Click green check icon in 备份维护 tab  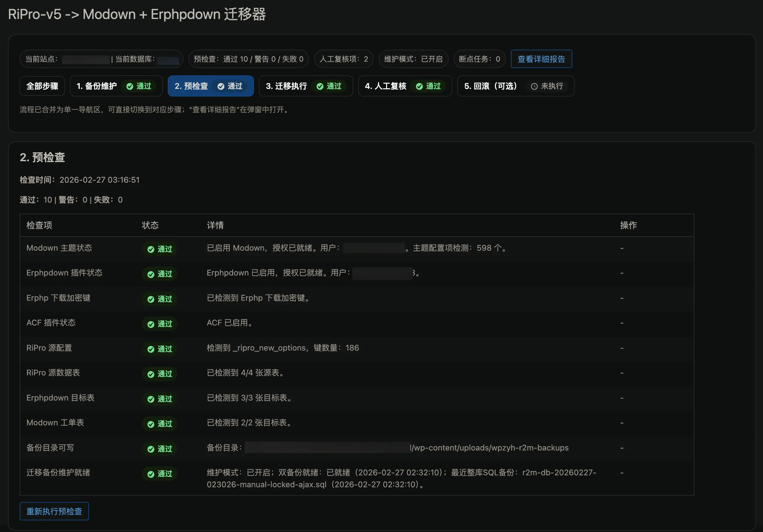pyautogui.click(x=130, y=86)
